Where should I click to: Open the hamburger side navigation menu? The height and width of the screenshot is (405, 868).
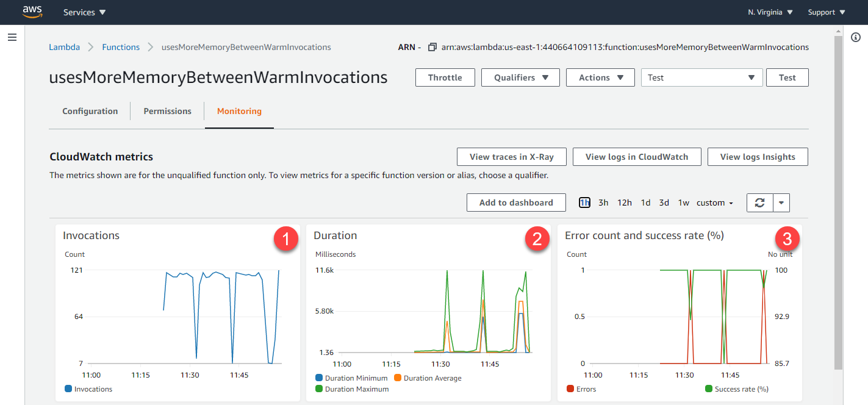point(12,38)
